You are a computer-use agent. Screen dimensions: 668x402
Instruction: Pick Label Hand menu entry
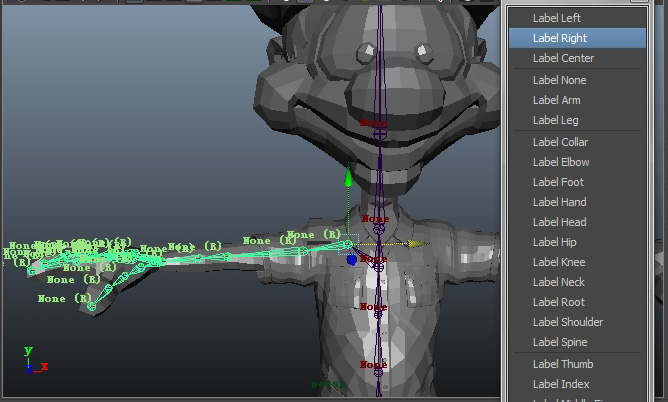[577, 202]
